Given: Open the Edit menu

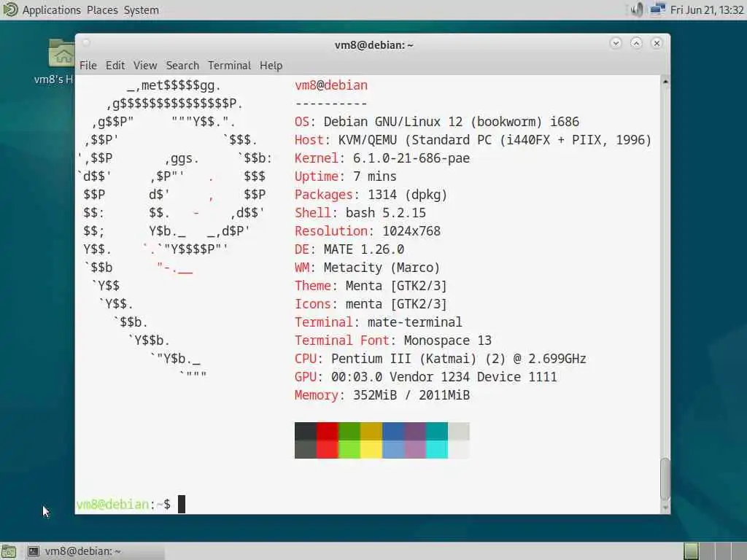Looking at the screenshot, I should tap(115, 65).
